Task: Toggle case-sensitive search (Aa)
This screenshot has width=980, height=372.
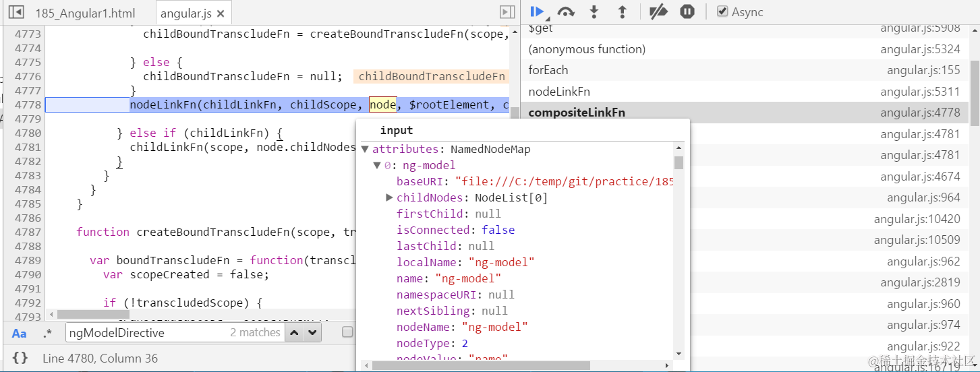Action: (x=20, y=333)
